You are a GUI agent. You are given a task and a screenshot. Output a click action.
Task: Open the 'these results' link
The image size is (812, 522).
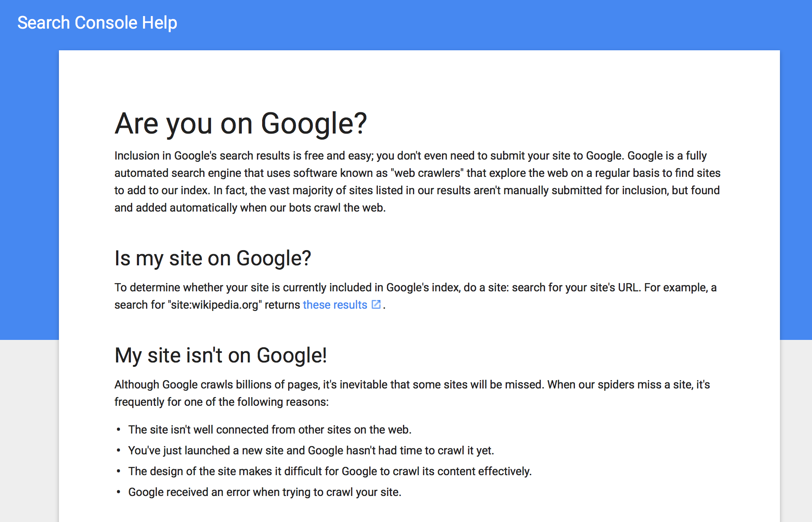pos(335,305)
